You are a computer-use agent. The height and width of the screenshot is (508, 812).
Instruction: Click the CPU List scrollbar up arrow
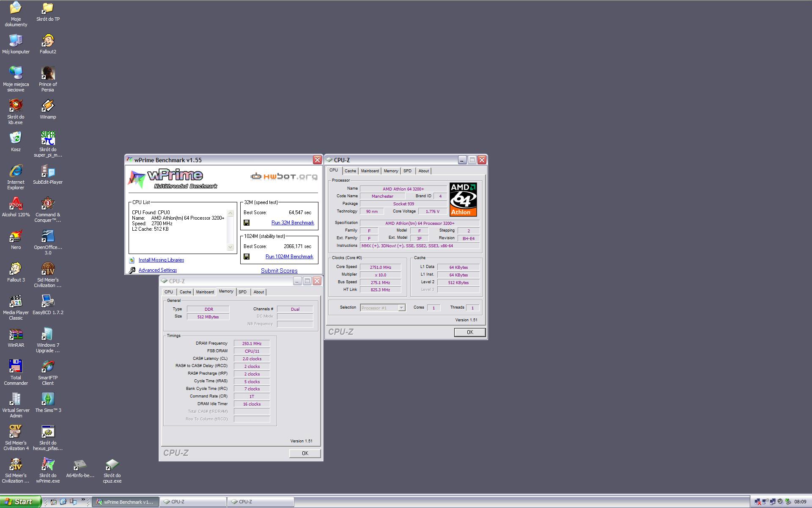click(x=230, y=213)
